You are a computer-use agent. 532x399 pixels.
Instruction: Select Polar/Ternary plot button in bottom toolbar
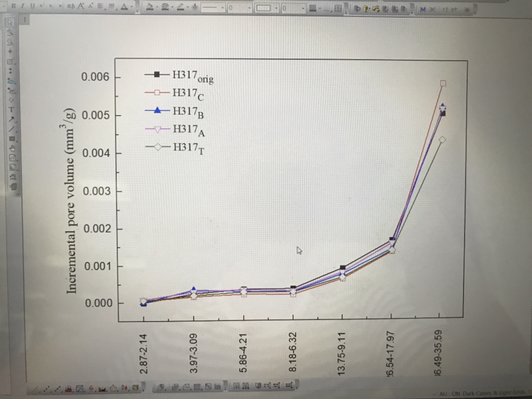[x=113, y=388]
